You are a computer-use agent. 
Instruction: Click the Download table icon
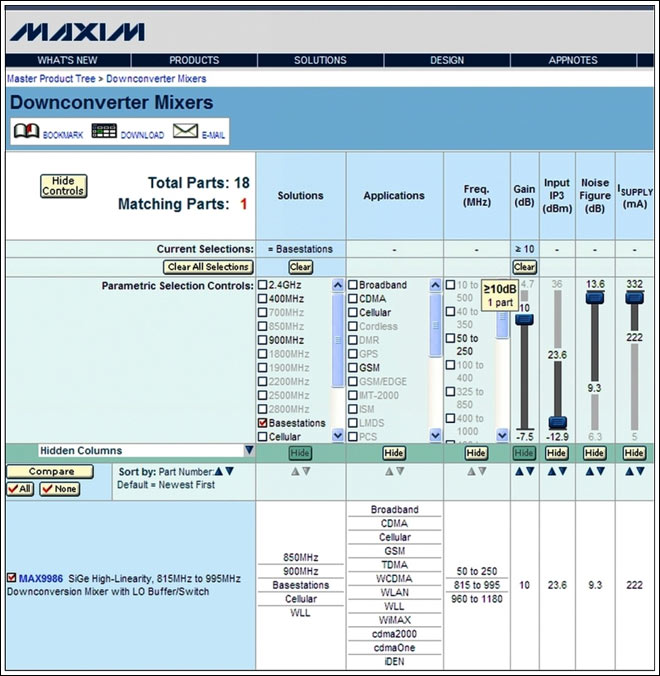tap(104, 131)
